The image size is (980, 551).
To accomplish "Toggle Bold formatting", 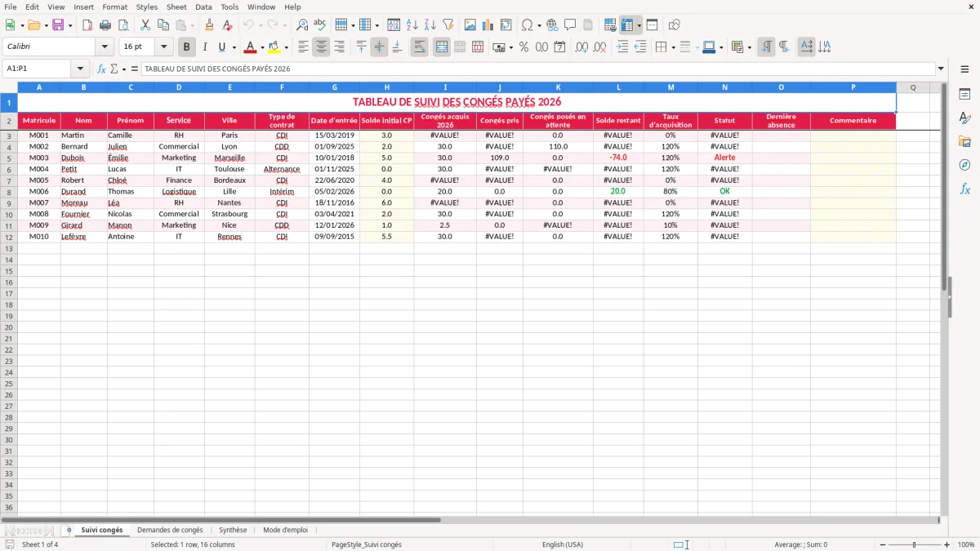I will coord(186,47).
